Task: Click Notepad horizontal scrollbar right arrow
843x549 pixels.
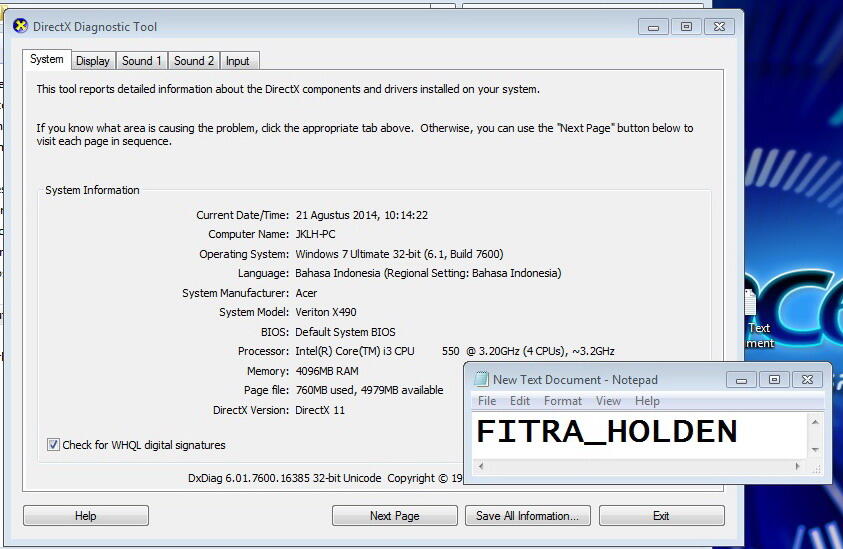Action: click(798, 466)
